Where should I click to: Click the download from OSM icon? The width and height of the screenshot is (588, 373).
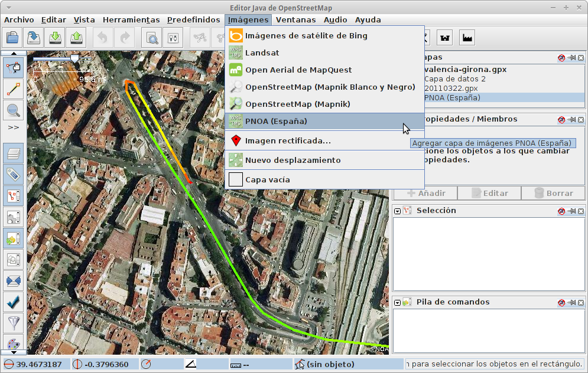(x=55, y=38)
